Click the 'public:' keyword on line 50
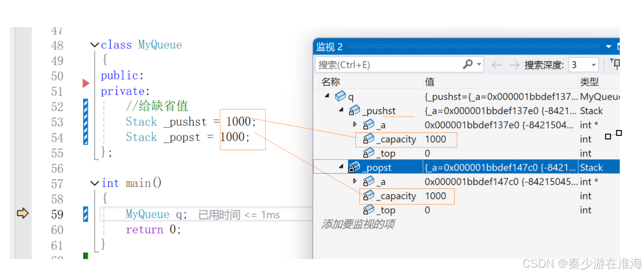Image resolution: width=644 pixels, height=274 pixels. [x=122, y=76]
